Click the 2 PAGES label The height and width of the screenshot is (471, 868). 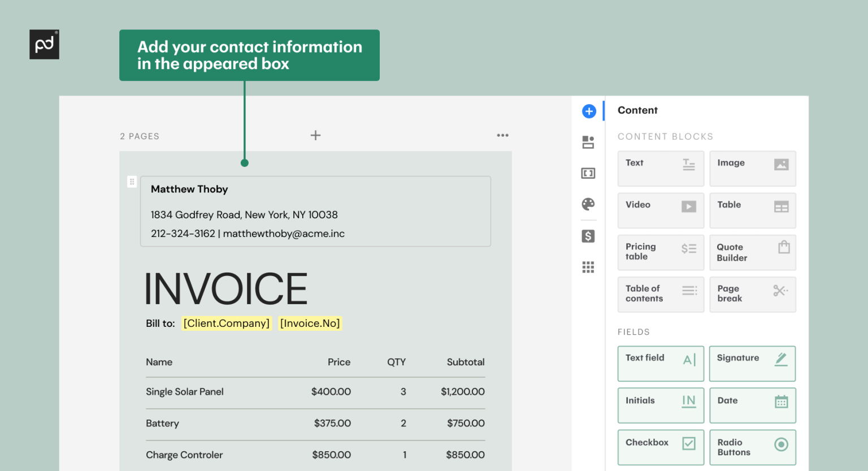pyautogui.click(x=139, y=136)
